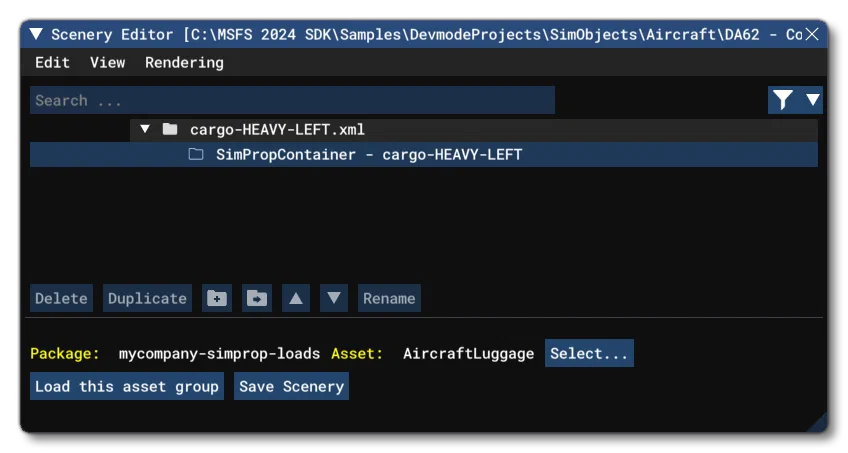This screenshot has height=453, width=848.
Task: Open the Edit menu
Action: [x=52, y=63]
